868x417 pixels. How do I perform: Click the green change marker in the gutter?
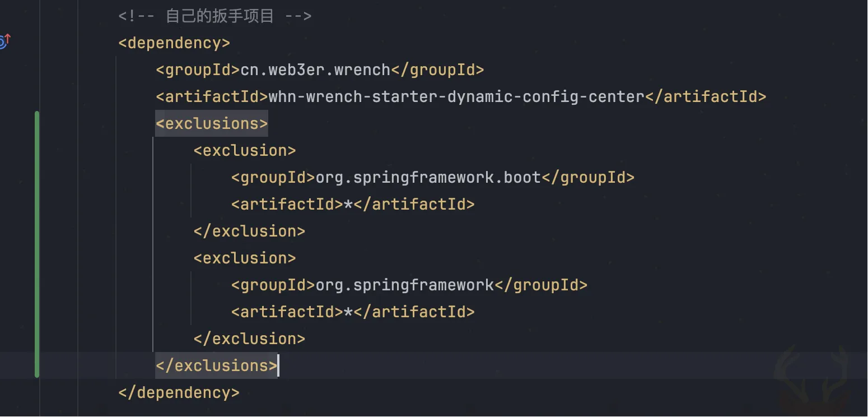tap(37, 244)
